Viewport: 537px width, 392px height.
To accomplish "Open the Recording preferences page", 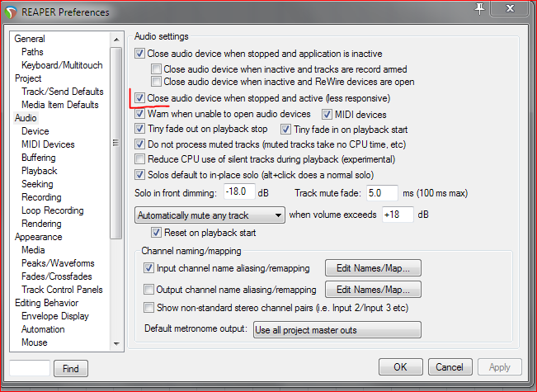I will point(41,197).
